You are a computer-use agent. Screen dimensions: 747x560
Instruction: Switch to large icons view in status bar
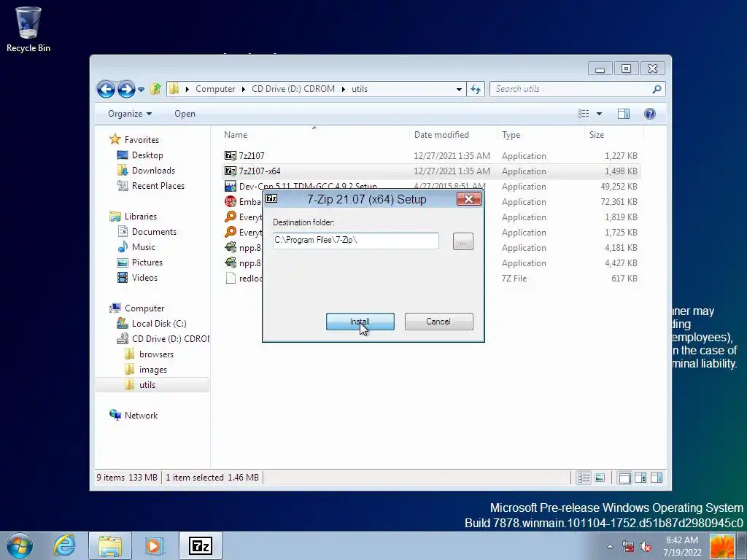pyautogui.click(x=600, y=478)
